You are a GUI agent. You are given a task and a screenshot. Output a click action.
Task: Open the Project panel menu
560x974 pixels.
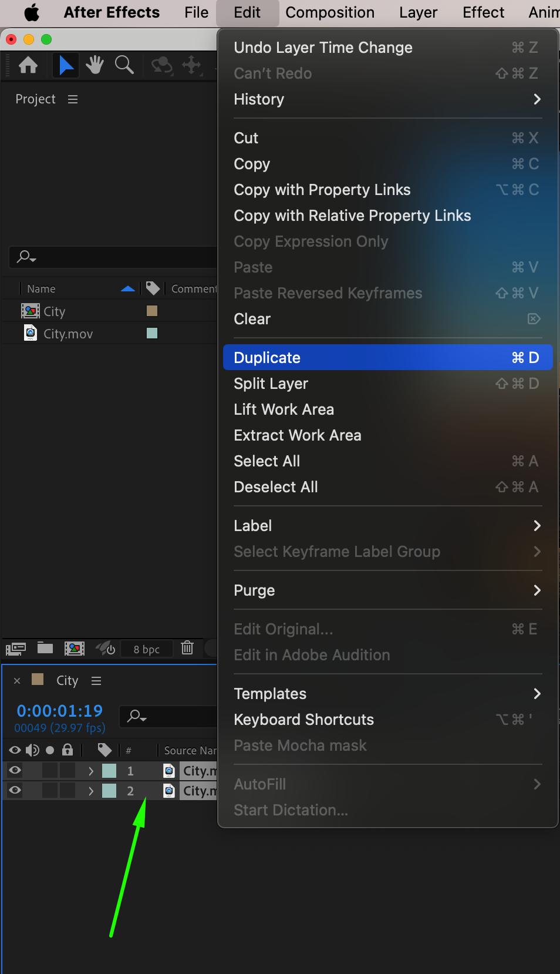point(73,99)
